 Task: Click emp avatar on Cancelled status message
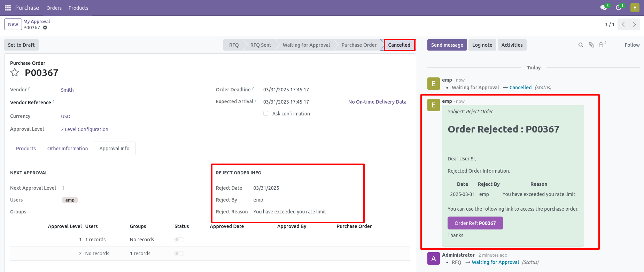(x=434, y=84)
